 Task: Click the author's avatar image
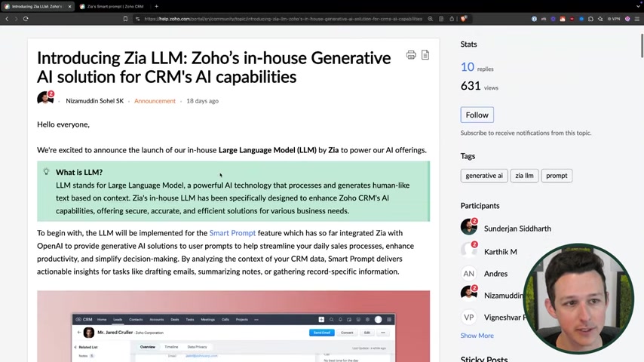[x=45, y=99]
